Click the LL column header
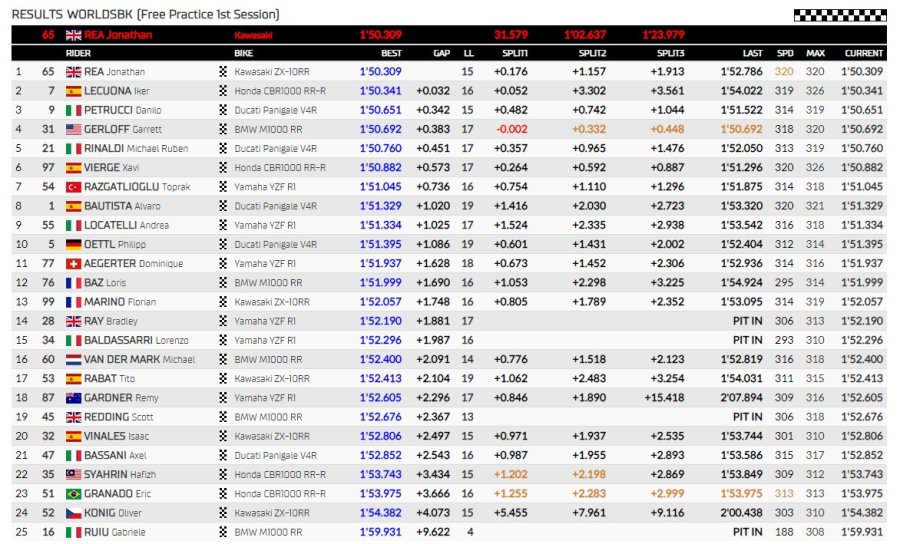This screenshot has width=900, height=544. click(468, 53)
